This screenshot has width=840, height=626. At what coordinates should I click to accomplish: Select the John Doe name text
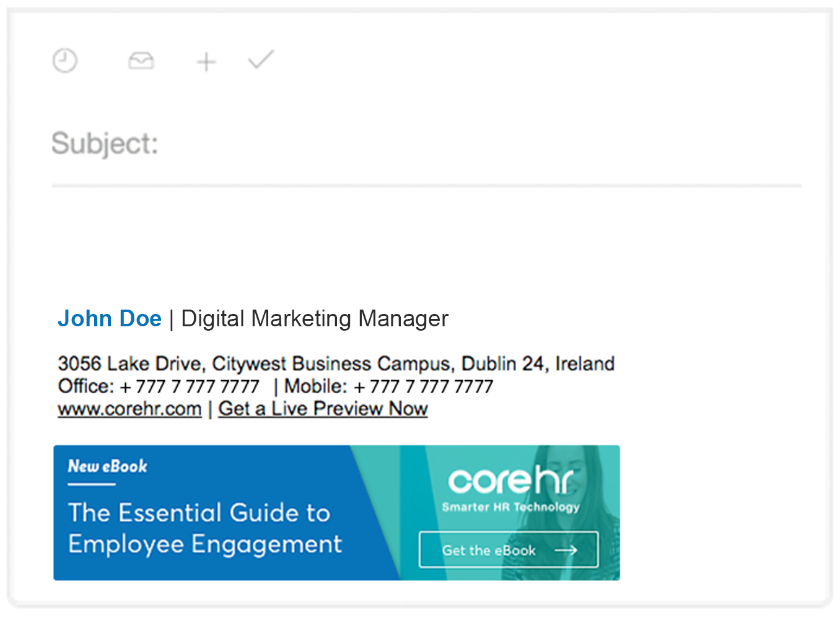[x=110, y=318]
